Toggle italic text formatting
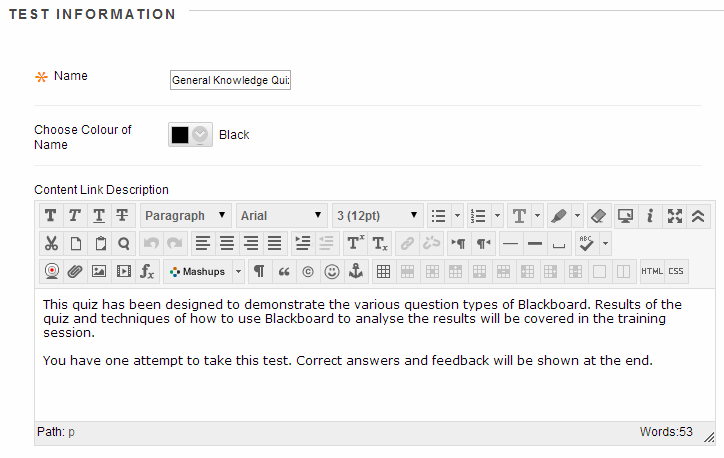This screenshot has height=458, width=724. click(x=75, y=216)
